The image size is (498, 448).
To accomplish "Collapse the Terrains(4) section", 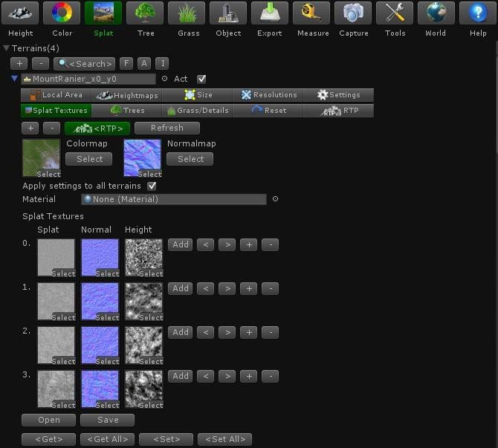I will click(x=6, y=48).
